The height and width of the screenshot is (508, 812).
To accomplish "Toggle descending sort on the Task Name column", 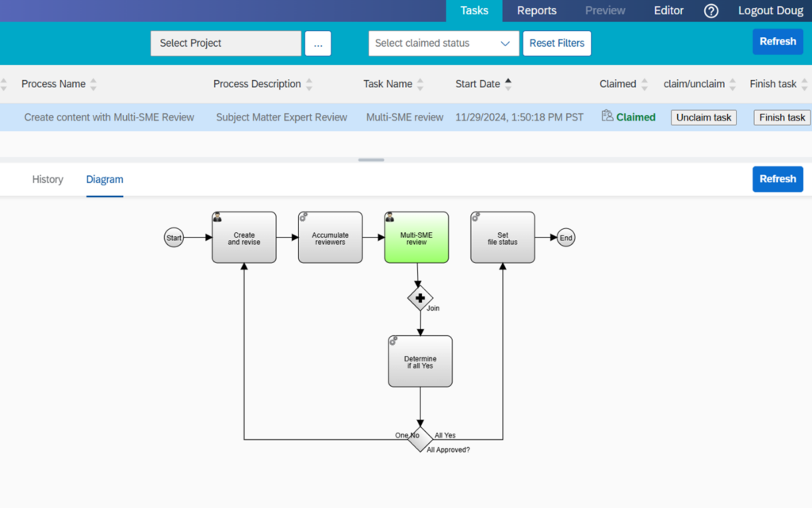I will point(421,87).
